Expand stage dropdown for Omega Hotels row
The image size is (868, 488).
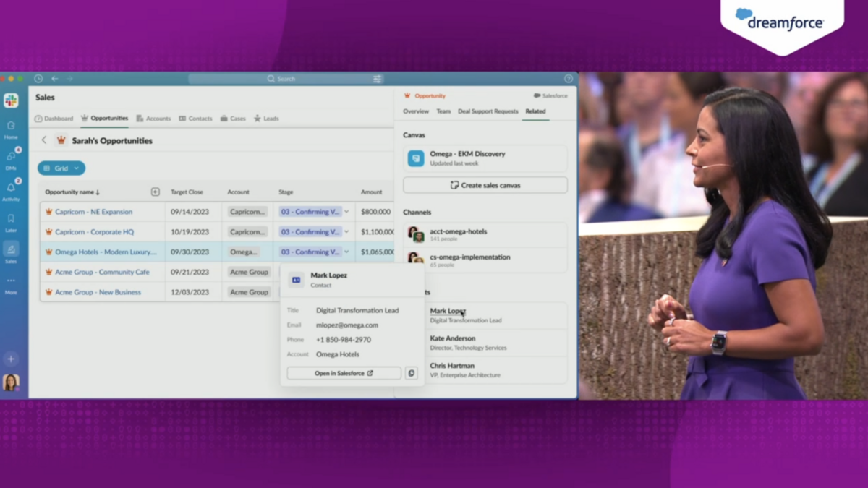pyautogui.click(x=346, y=252)
